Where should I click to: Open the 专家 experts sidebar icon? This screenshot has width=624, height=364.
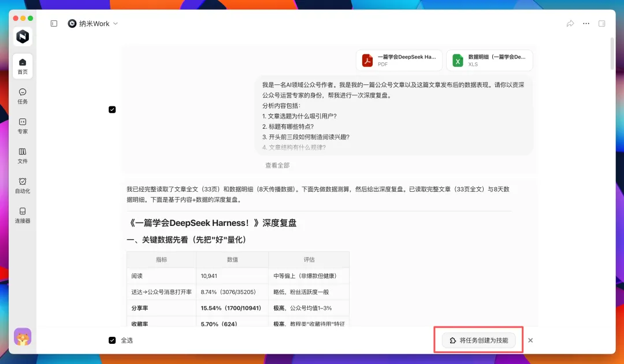click(x=23, y=126)
